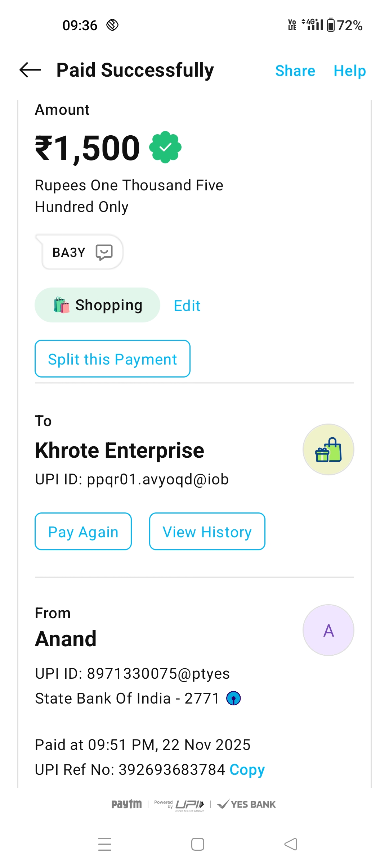Tap the message bubble icon beside BA3Y

[104, 252]
